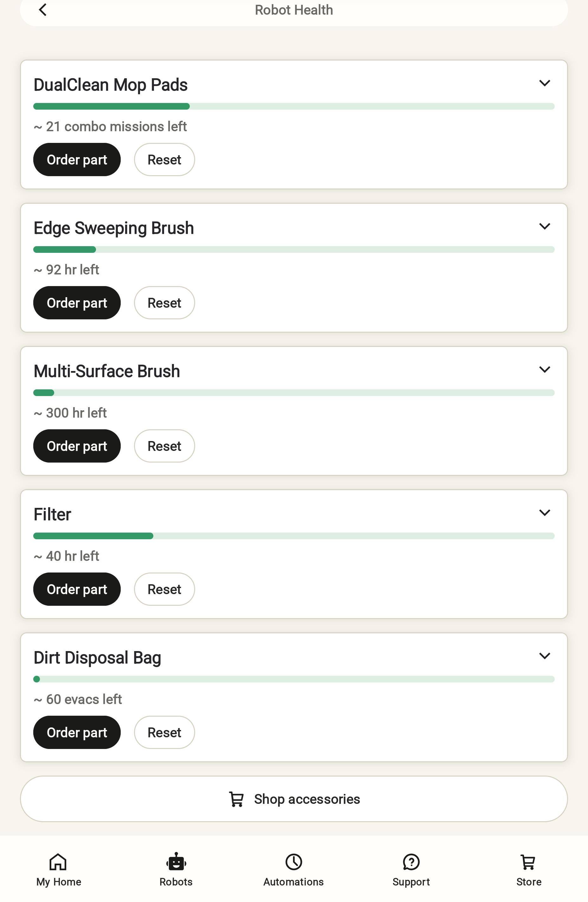Viewport: 588px width, 902px height.
Task: Reset the Dirt Disposal Bag counter
Action: pyautogui.click(x=164, y=732)
